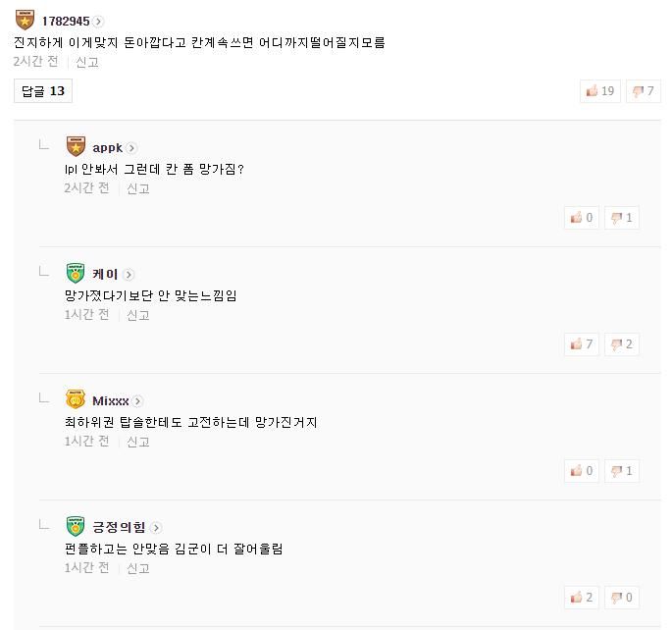Viewport: 672px width, 630px height.
Task: Click 긍정의힘's green rank badge icon
Action: [76, 527]
